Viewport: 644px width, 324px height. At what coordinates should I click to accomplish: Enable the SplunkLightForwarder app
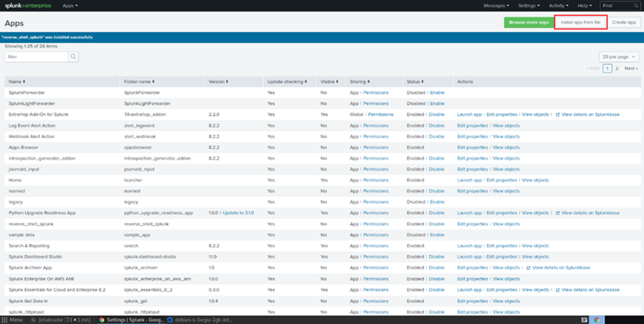click(x=437, y=103)
